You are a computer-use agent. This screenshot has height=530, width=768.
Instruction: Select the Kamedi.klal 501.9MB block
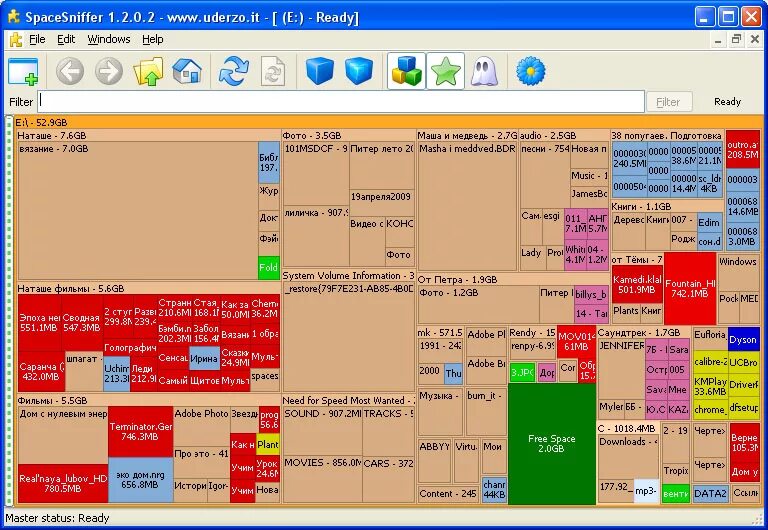[x=637, y=284]
